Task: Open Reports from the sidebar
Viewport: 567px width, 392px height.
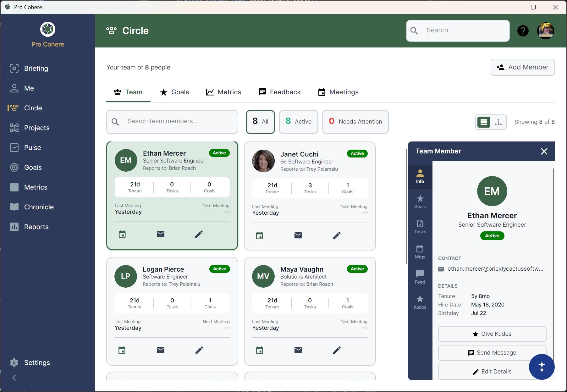Action: click(x=36, y=227)
